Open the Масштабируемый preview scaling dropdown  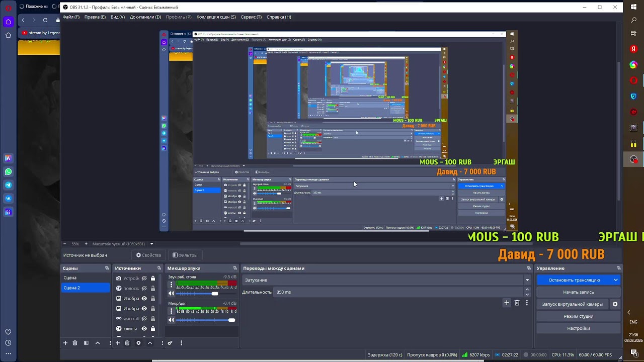(x=123, y=244)
